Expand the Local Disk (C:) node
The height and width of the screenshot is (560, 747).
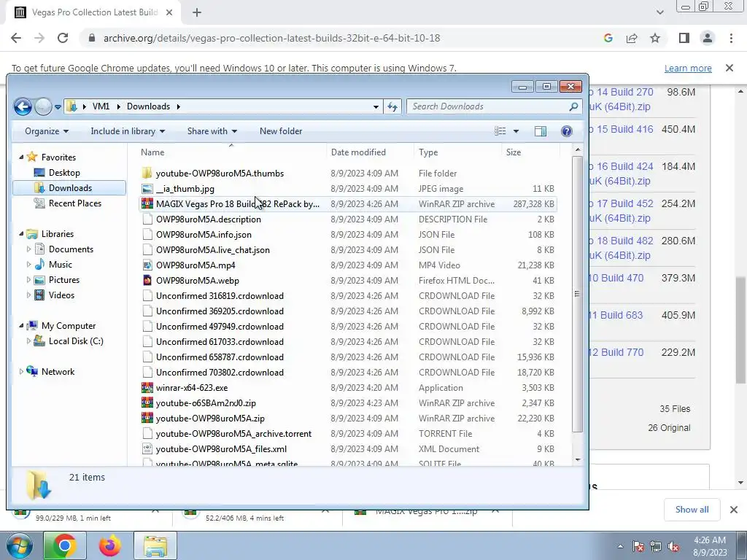pos(28,341)
